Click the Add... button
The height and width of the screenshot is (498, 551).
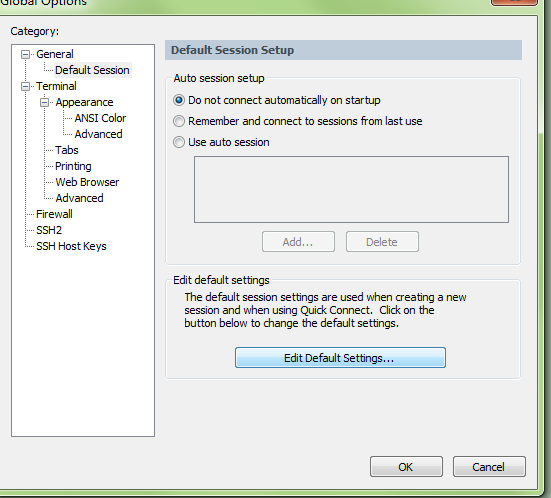[298, 242]
